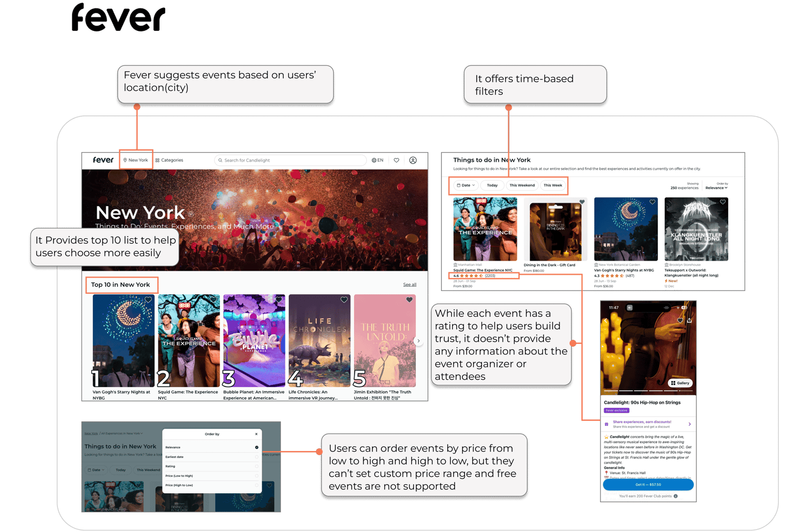Expand the chevron beside the New York hero title
This screenshot has width=809, height=532.
click(191, 214)
